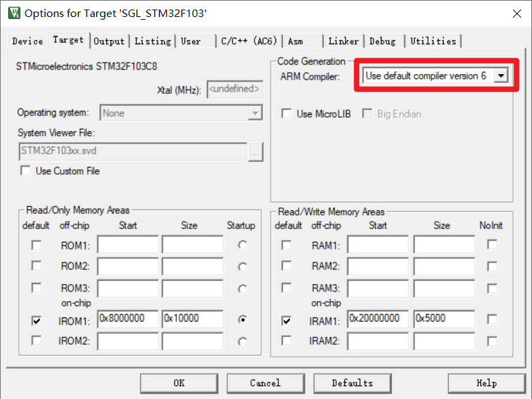
Task: Restore settings with the Defaults button
Action: 352,383
